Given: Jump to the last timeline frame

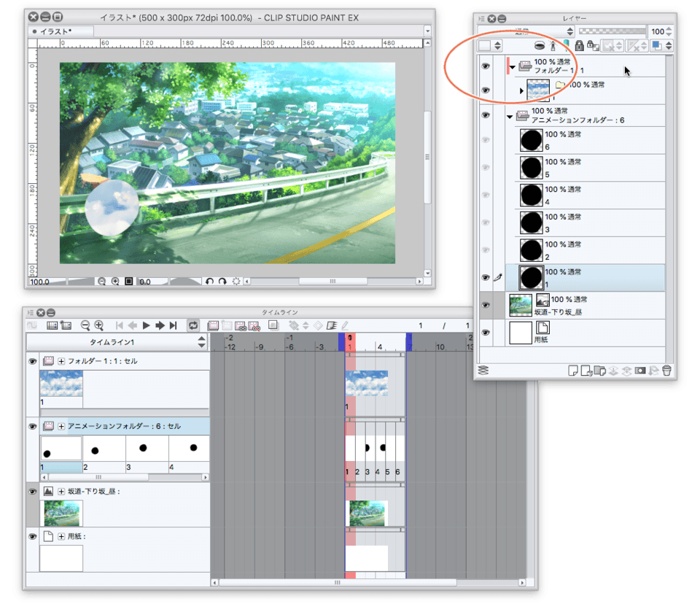Looking at the screenshot, I should pos(174,325).
